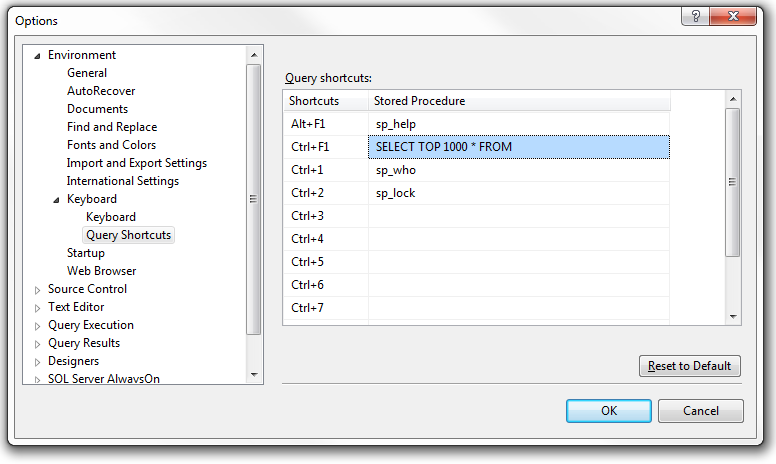Select the Query Results label
Viewport: 776px width, 464px height.
[84, 343]
